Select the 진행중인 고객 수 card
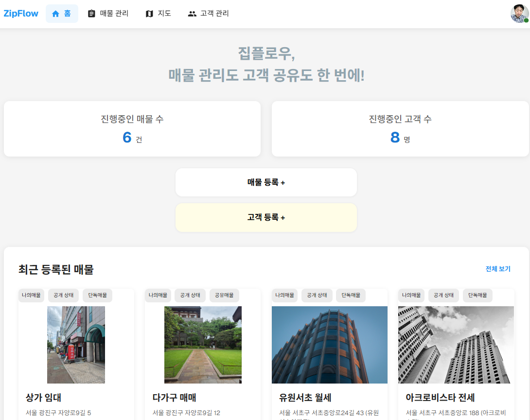Screen dimensions: 530x420 coord(400,129)
